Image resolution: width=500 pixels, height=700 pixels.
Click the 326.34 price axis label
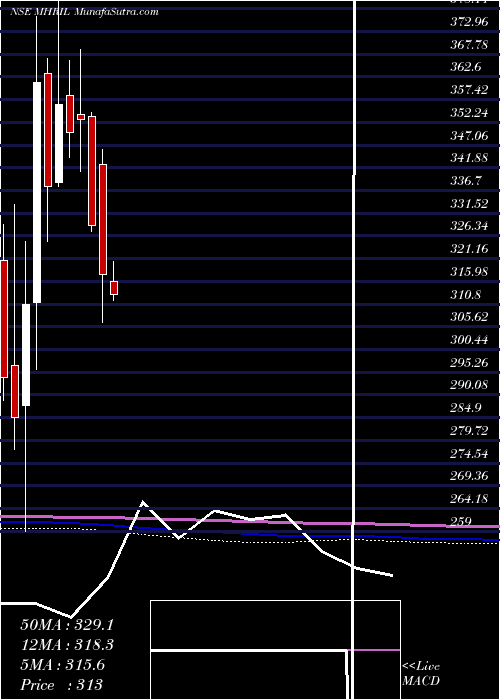click(x=469, y=226)
